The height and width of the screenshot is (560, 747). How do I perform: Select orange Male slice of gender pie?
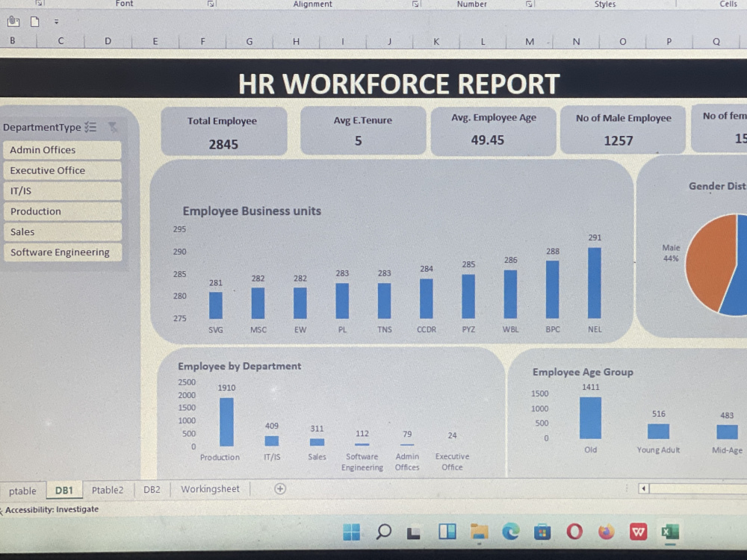[x=708, y=262]
